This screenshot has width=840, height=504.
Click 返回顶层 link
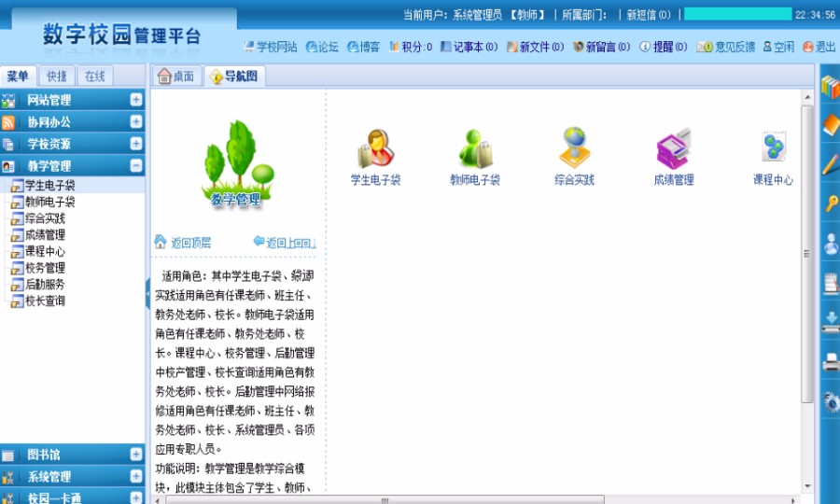[183, 243]
